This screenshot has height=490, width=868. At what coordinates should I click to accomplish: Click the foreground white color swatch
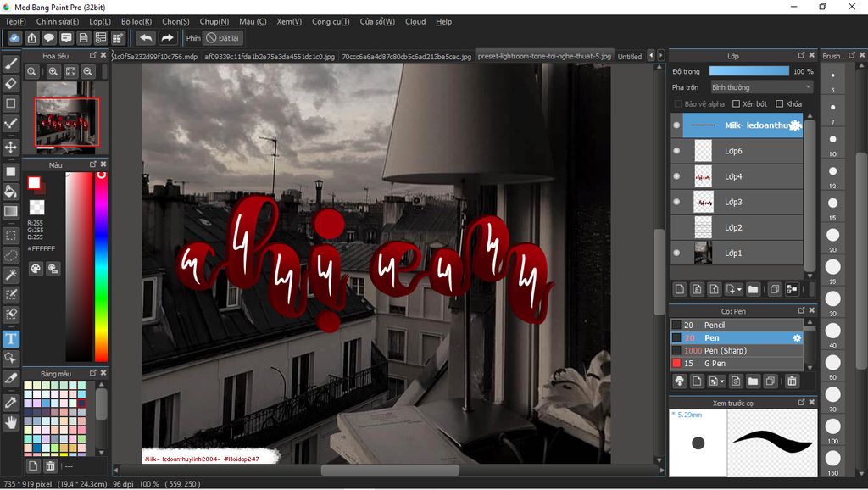point(34,183)
